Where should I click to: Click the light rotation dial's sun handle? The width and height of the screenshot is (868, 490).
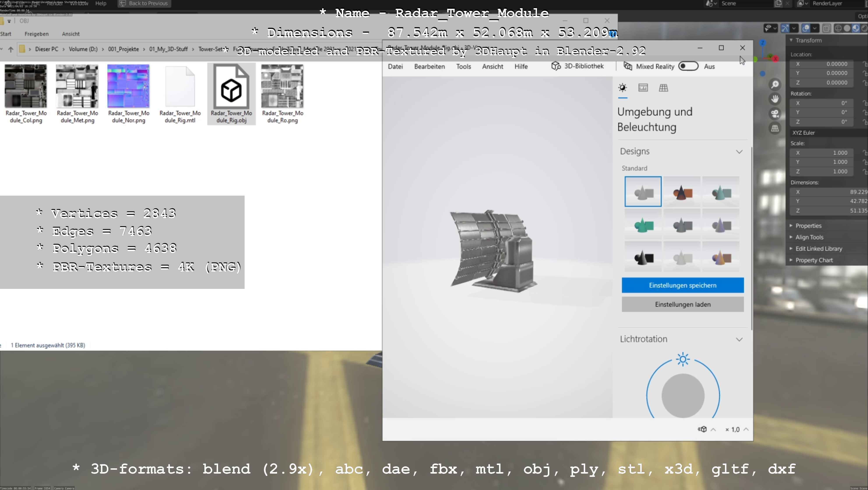[x=683, y=359]
